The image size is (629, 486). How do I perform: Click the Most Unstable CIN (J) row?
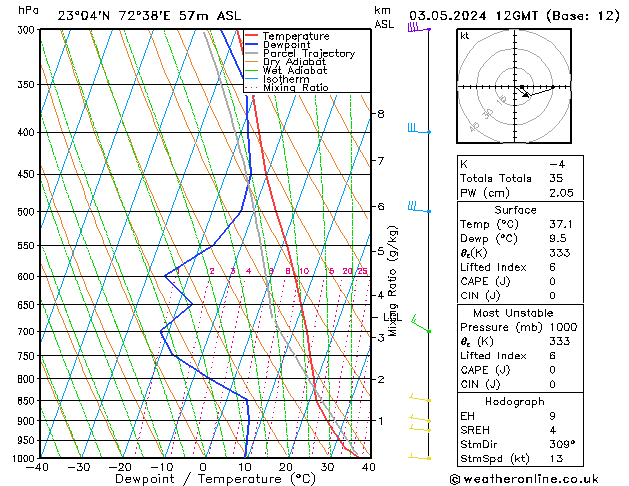pyautogui.click(x=520, y=385)
